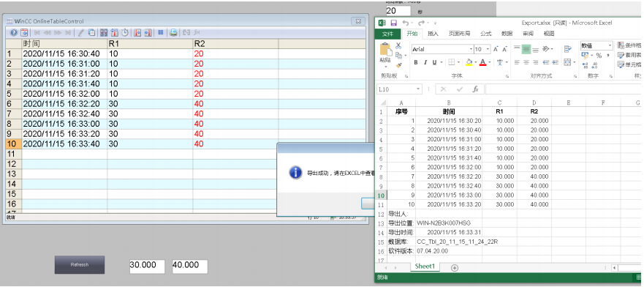Apply red font color in Excel
This screenshot has height=287, width=644.
(482, 62)
